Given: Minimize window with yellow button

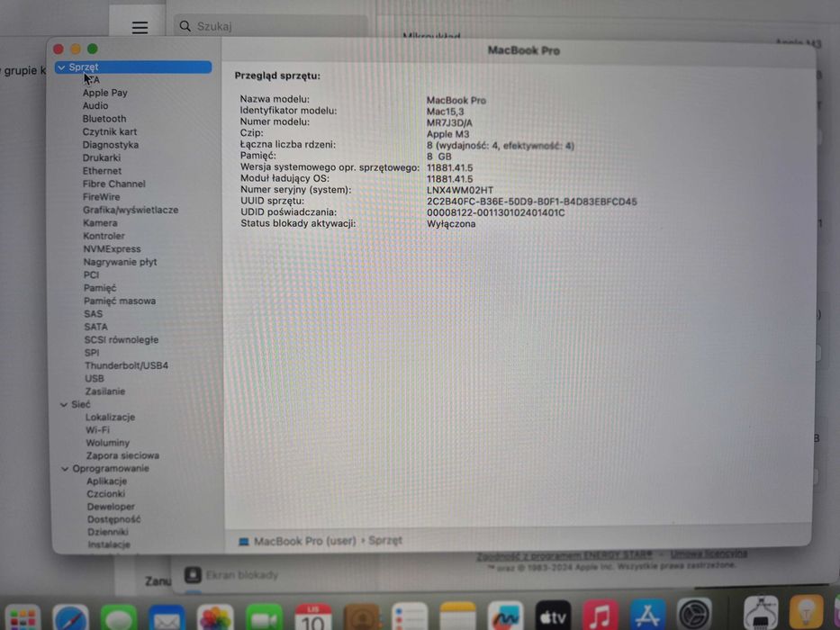Looking at the screenshot, I should [x=76, y=49].
